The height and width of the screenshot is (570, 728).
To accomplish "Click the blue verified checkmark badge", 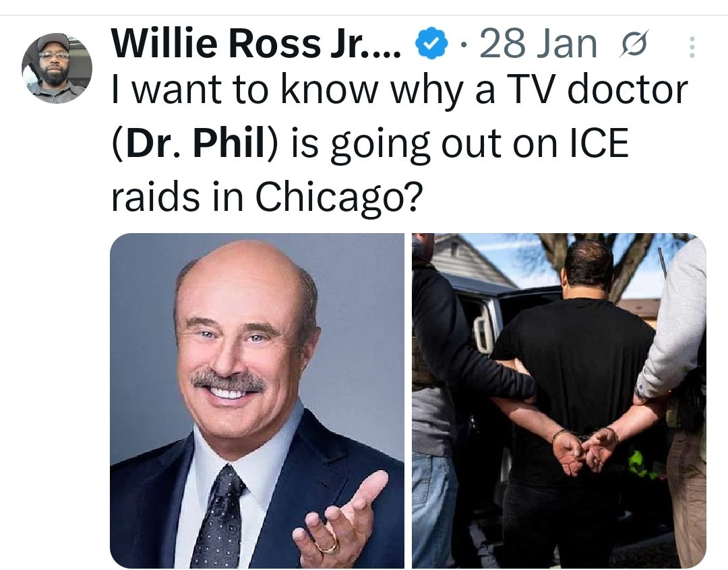I will 431,44.
